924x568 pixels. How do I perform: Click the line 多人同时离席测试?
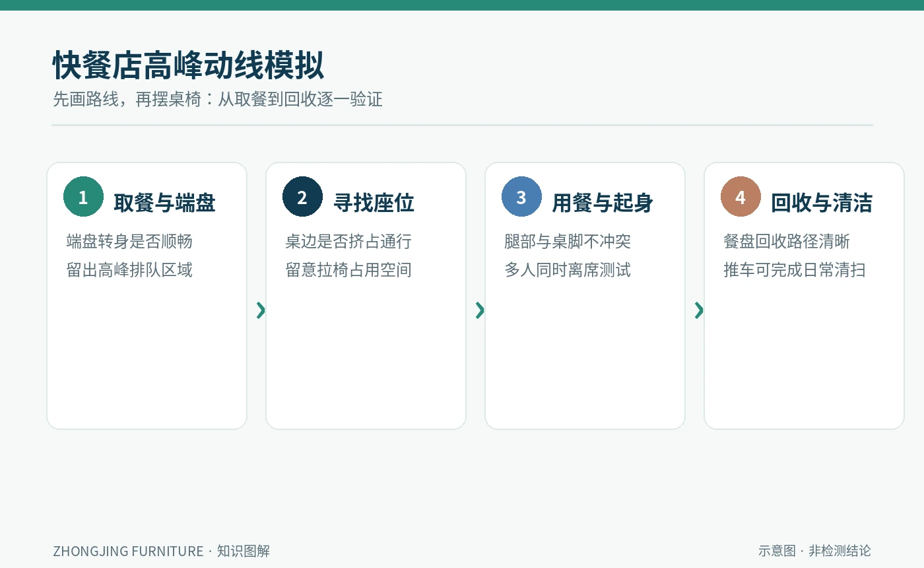pyautogui.click(x=568, y=270)
